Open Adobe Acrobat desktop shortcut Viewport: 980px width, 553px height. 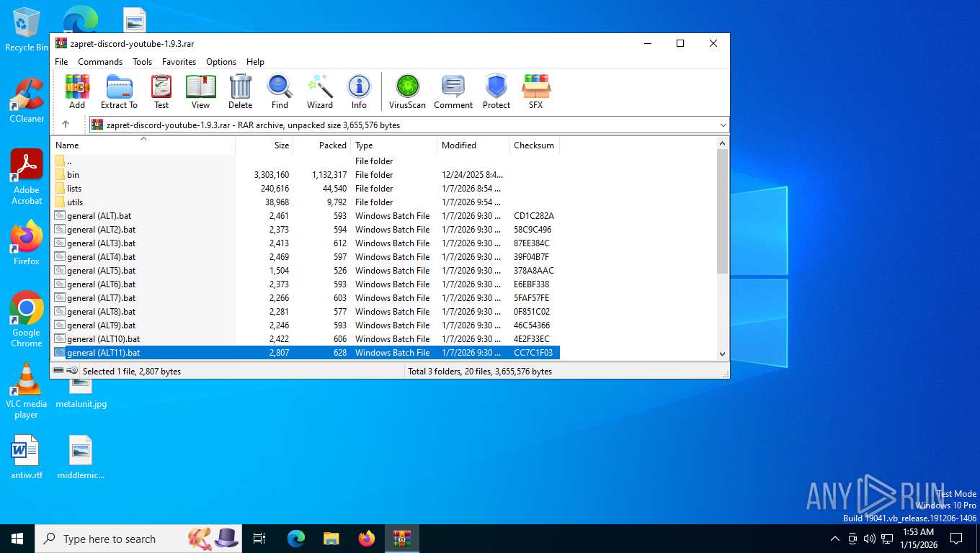(x=27, y=177)
